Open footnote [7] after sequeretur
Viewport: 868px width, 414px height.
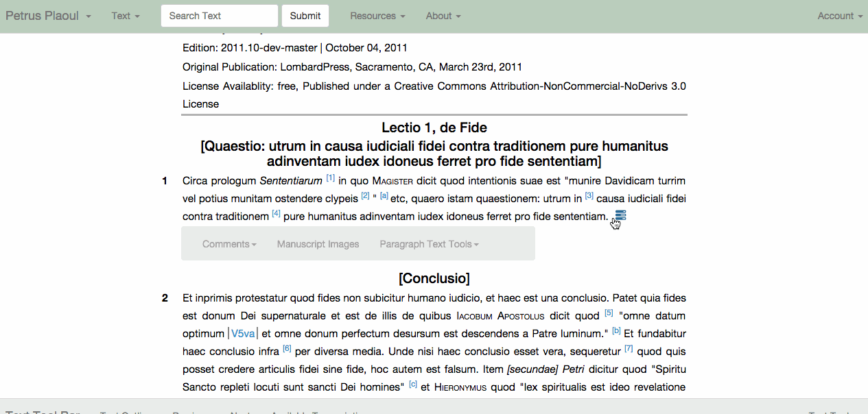point(629,349)
